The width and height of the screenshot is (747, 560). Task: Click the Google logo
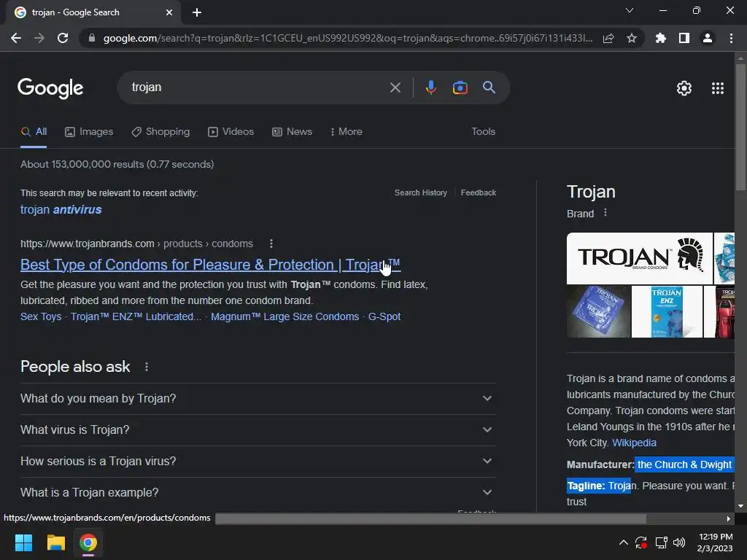[x=50, y=88]
